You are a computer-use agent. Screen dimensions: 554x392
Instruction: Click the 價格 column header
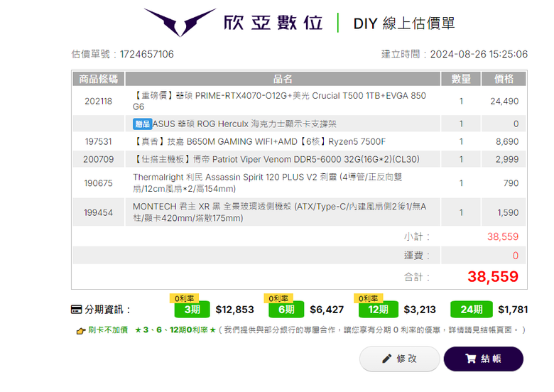pos(504,79)
